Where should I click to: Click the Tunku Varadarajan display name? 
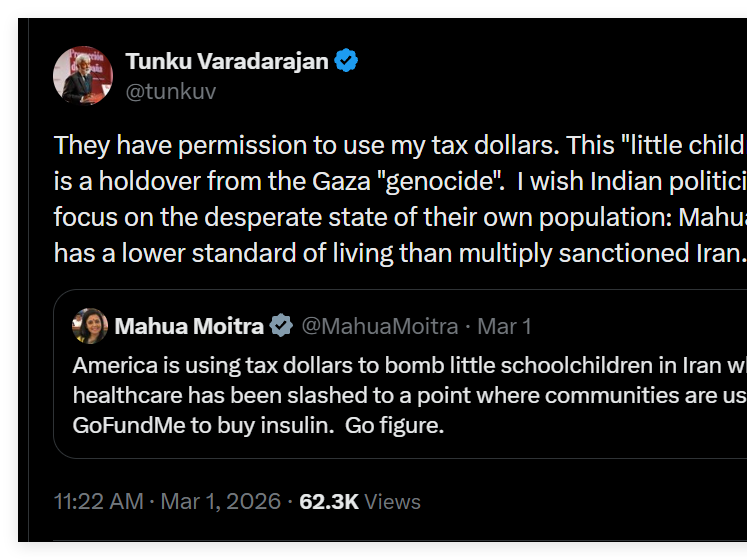click(227, 61)
